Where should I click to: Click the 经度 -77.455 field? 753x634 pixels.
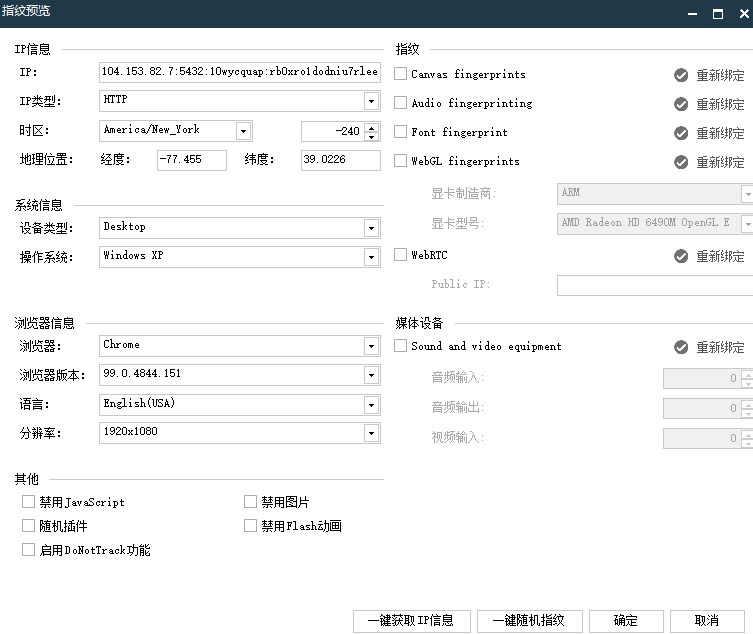(192, 160)
